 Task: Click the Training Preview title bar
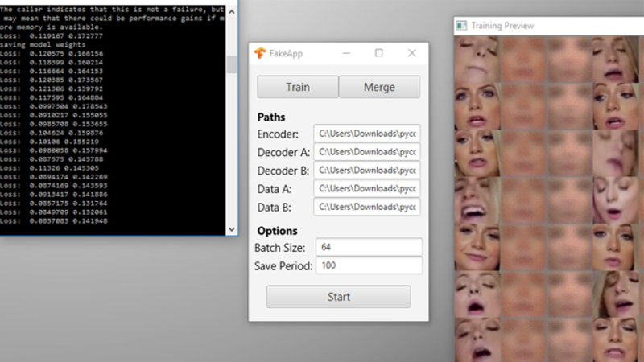point(547,26)
